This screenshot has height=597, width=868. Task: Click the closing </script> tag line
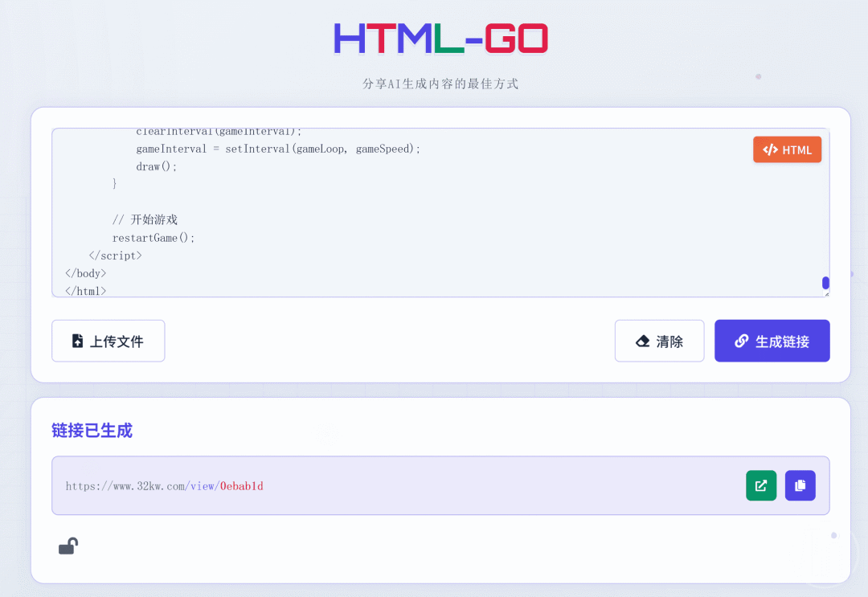(115, 256)
